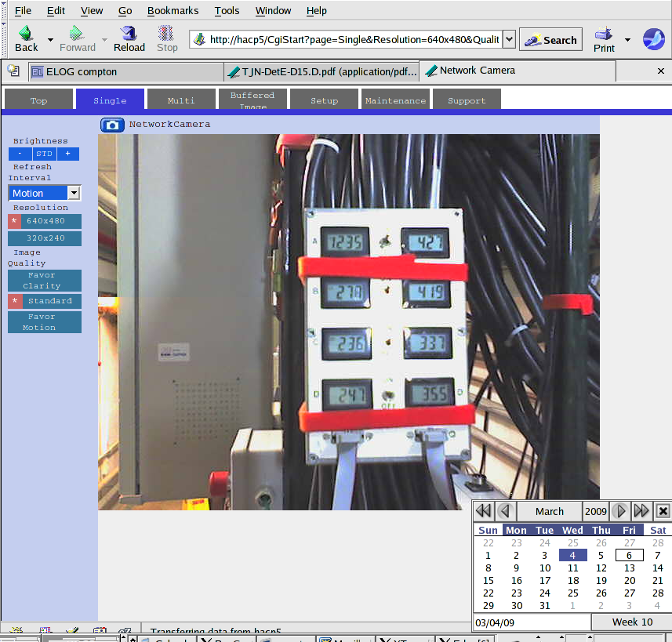Select March 6 in the calendar
672x642 pixels.
click(629, 556)
